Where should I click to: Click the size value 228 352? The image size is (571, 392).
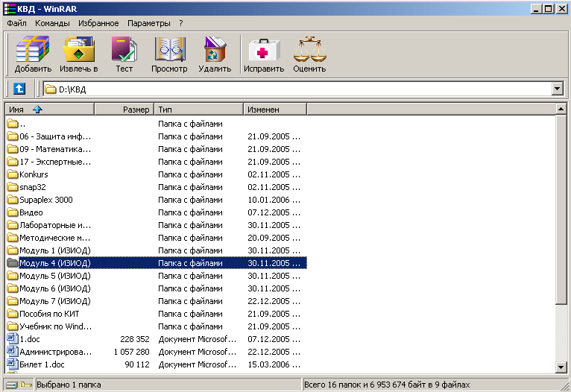tap(135, 339)
